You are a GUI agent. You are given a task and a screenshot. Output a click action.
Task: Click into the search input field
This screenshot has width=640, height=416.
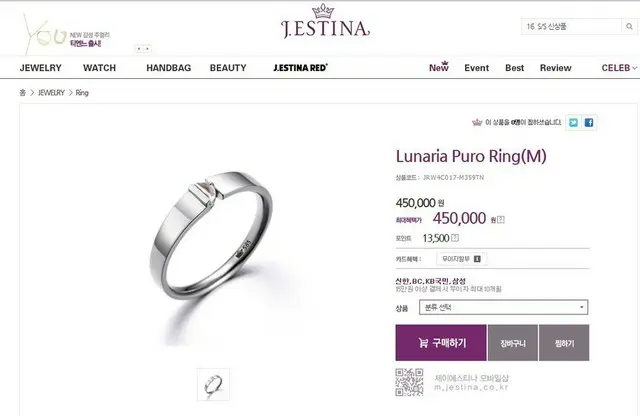click(x=571, y=27)
